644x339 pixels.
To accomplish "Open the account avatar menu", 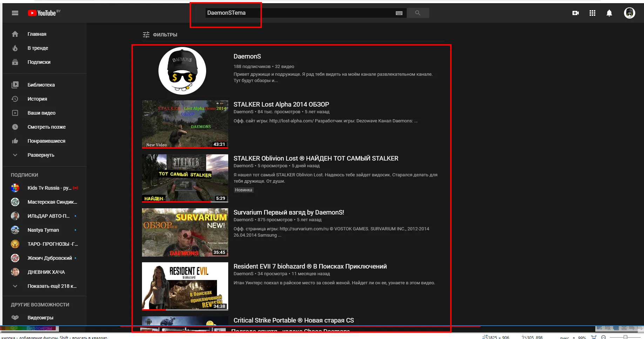I will 630,13.
